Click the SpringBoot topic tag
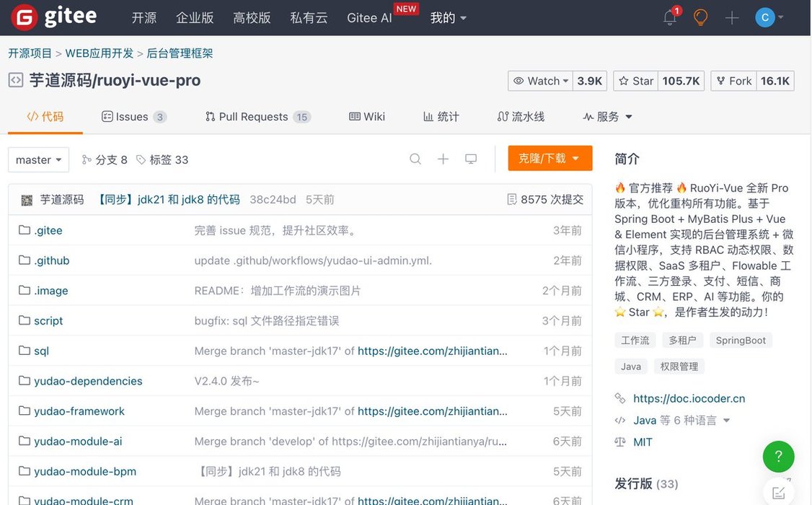The height and width of the screenshot is (505, 812). 740,340
